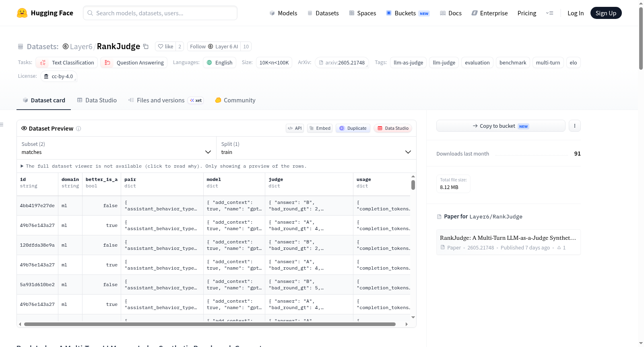Click the llm-as-judge tag
This screenshot has height=347, width=644.
point(408,62)
